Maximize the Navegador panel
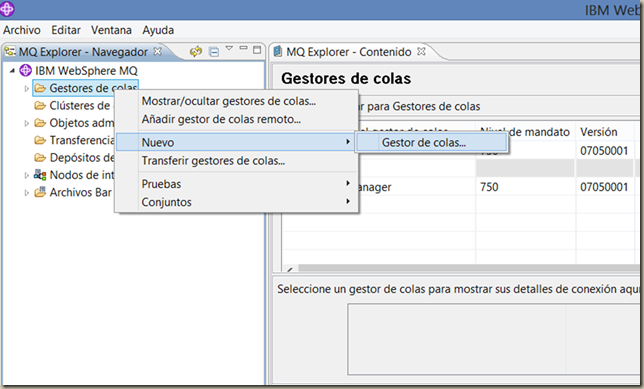644x389 pixels. (x=257, y=50)
